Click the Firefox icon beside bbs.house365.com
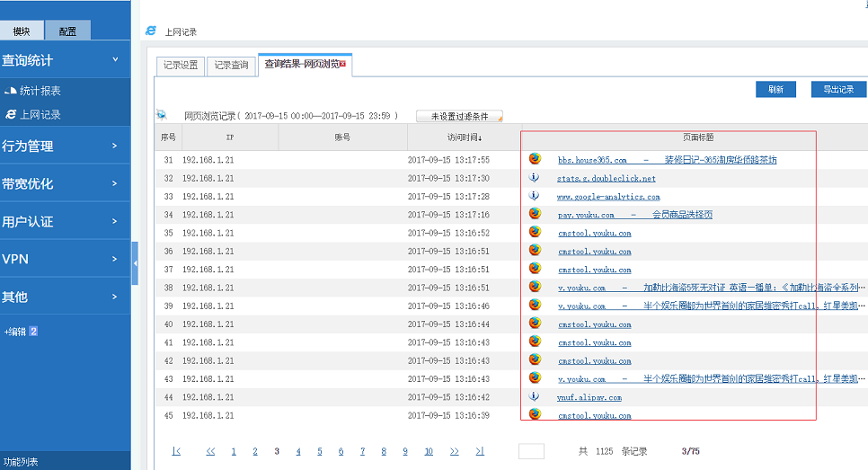Screen dimensions: 868x470 535,159
